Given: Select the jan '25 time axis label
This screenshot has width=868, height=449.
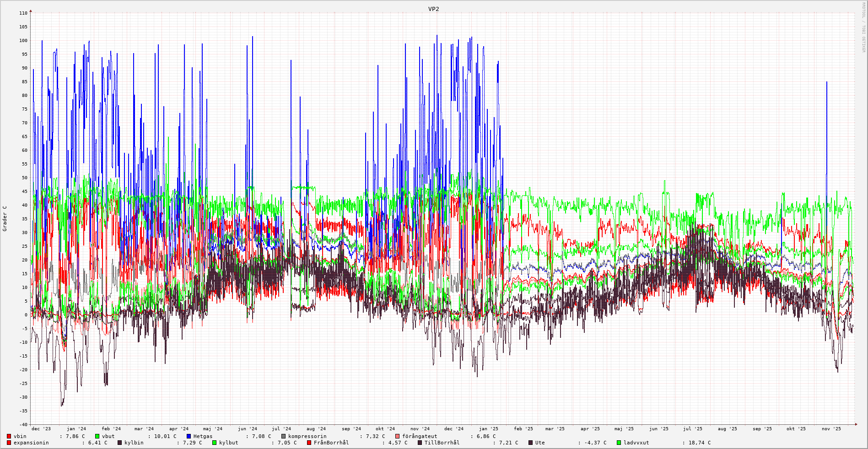Looking at the screenshot, I should 488,429.
